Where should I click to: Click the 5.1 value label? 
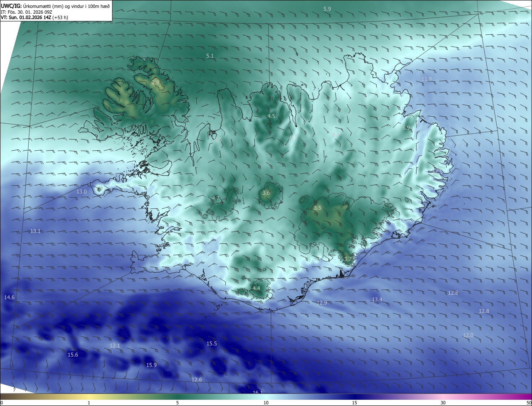click(210, 56)
